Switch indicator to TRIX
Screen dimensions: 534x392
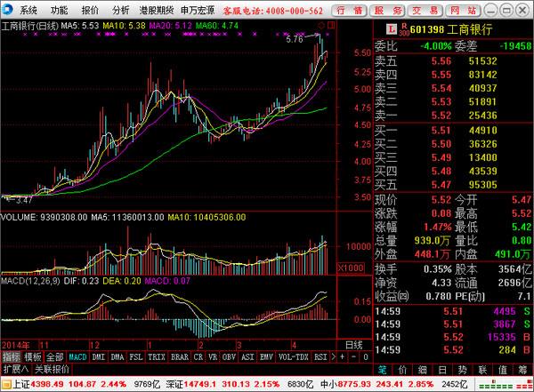click(x=157, y=357)
